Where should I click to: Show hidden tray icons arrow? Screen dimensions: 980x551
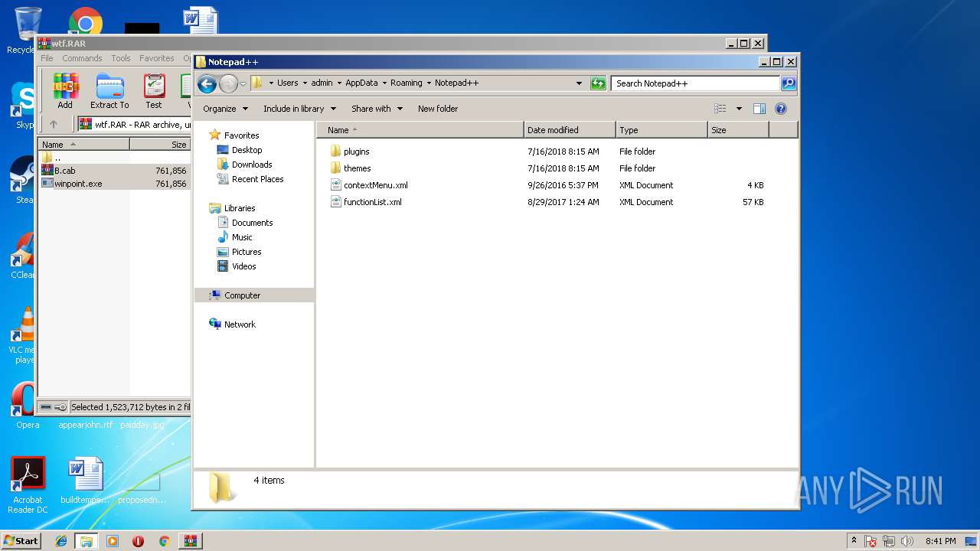click(x=854, y=541)
